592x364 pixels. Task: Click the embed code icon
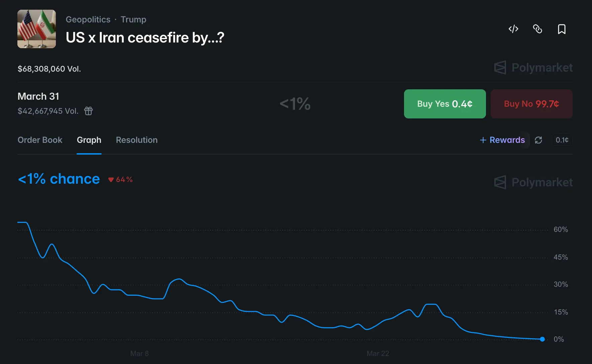(x=513, y=29)
